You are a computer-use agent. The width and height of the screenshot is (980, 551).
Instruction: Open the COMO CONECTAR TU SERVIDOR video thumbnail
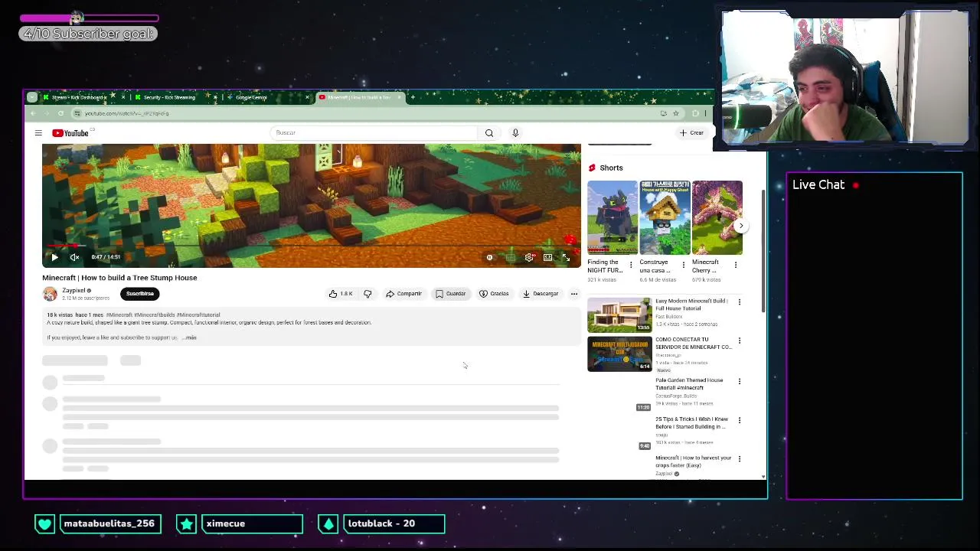coord(619,354)
